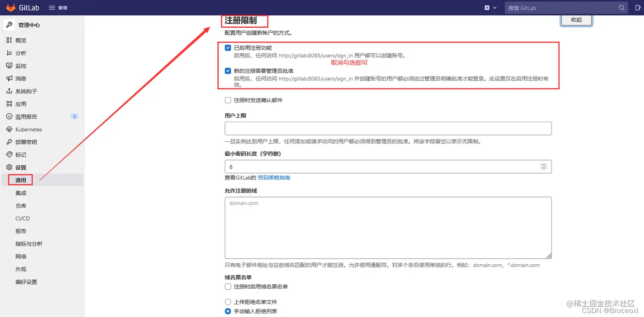
Task: Select Kubernetes in the sidebar
Action: [x=28, y=129]
